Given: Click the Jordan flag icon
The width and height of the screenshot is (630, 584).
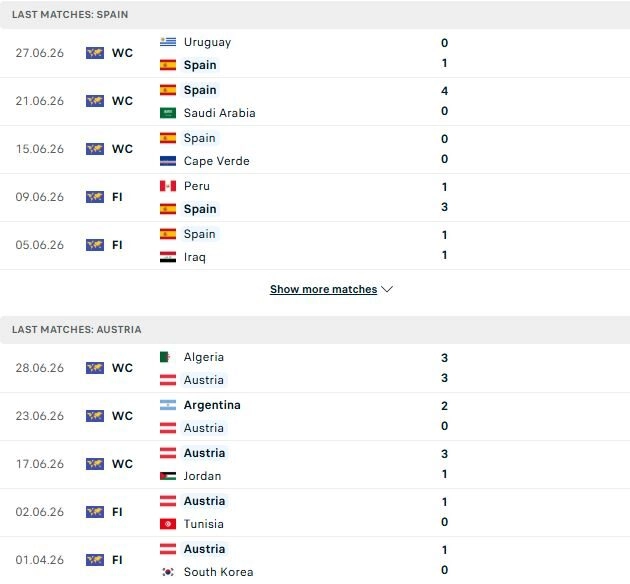Looking at the screenshot, I should 168,476.
